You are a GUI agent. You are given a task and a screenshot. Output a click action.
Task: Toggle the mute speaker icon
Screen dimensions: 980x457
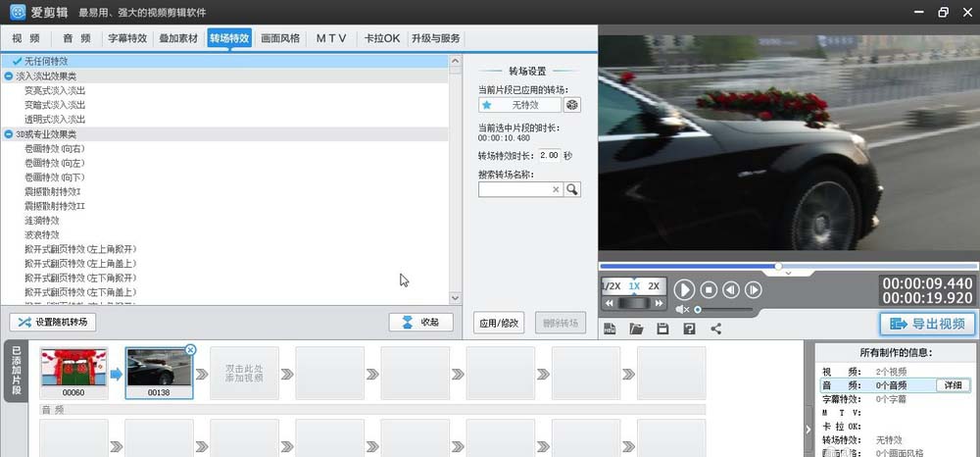tap(683, 309)
